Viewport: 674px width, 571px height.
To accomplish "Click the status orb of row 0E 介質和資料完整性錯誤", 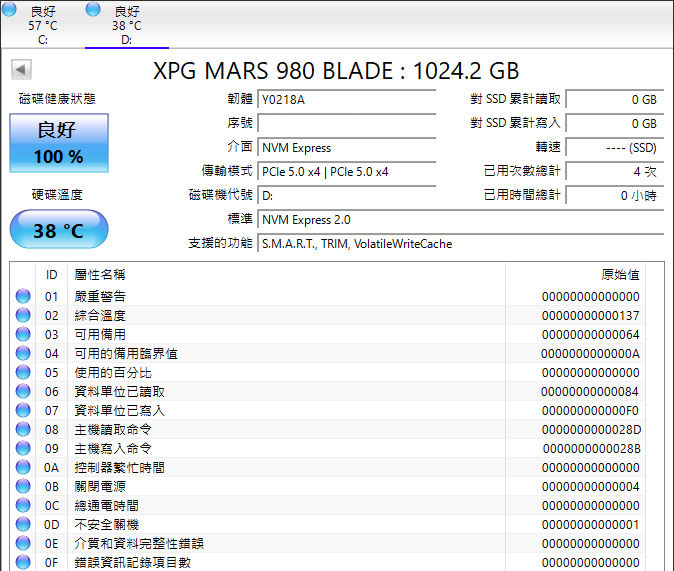I will pos(23,543).
